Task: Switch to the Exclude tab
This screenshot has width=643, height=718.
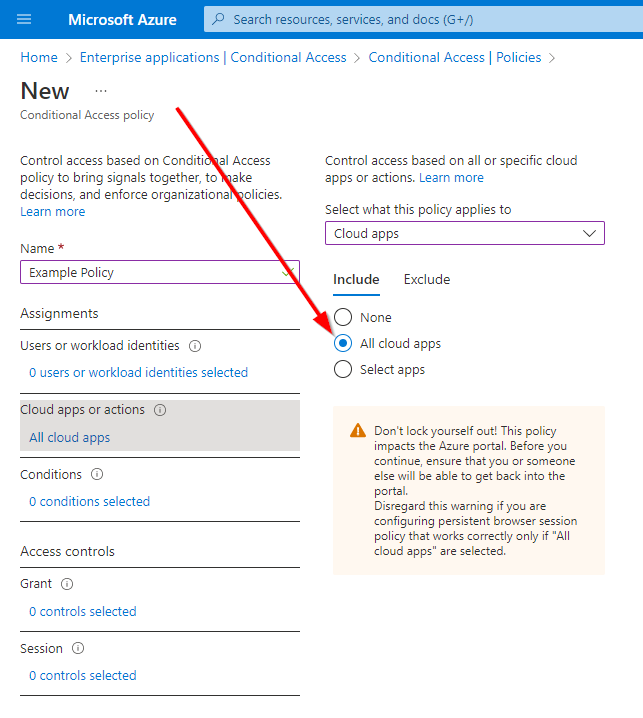Action: tap(427, 280)
